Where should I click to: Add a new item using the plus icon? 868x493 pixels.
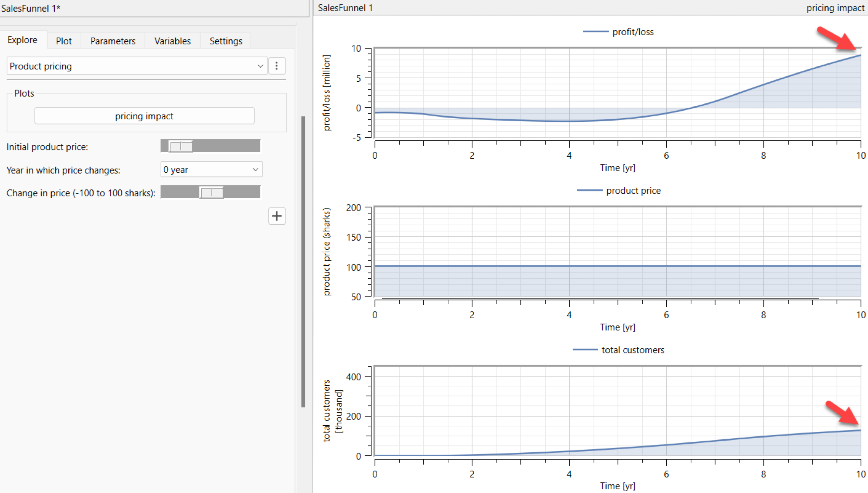pyautogui.click(x=277, y=216)
